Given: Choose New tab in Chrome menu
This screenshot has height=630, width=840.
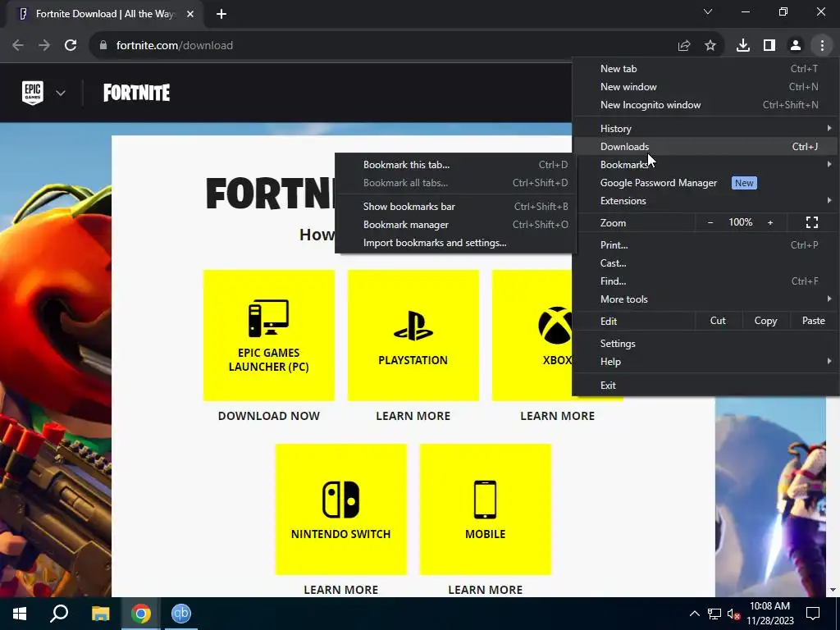Looking at the screenshot, I should pyautogui.click(x=706, y=69).
